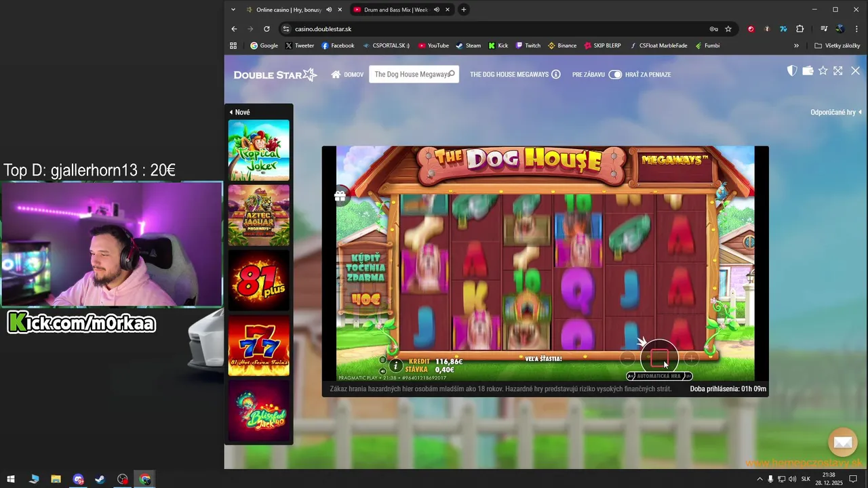Open the saved password key icon
This screenshot has width=868, height=488.
point(713,29)
